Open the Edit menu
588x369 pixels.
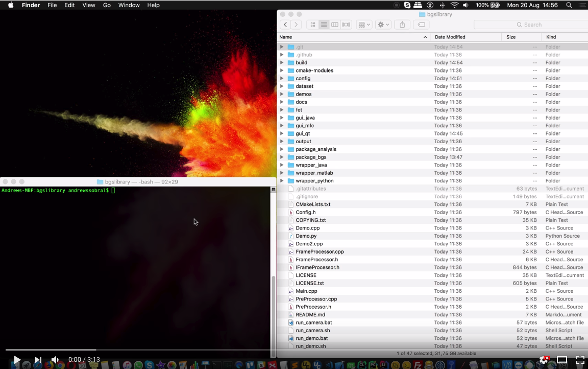[x=69, y=5]
